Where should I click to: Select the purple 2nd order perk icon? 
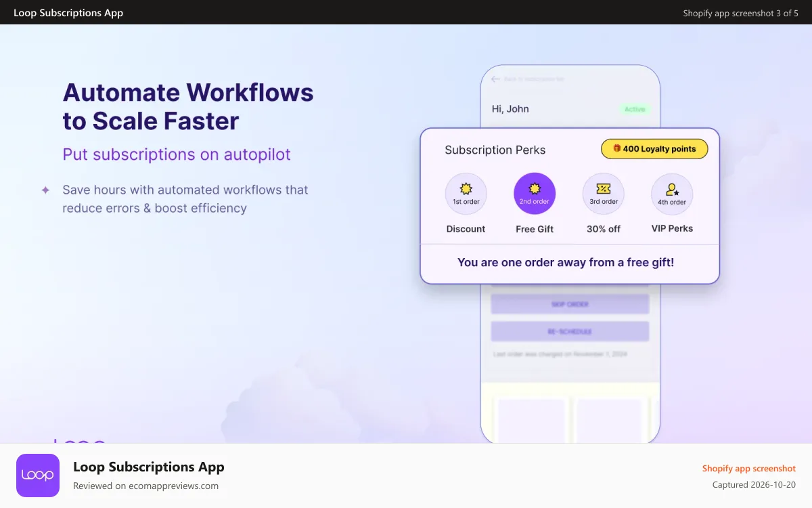pyautogui.click(x=535, y=194)
